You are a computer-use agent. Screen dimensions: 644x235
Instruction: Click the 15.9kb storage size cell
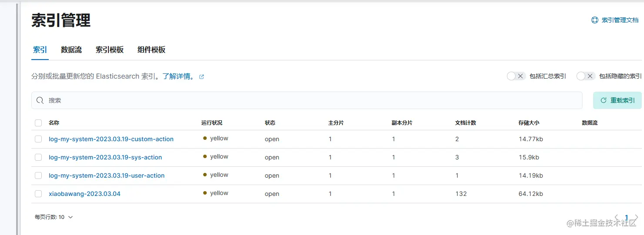coord(529,157)
